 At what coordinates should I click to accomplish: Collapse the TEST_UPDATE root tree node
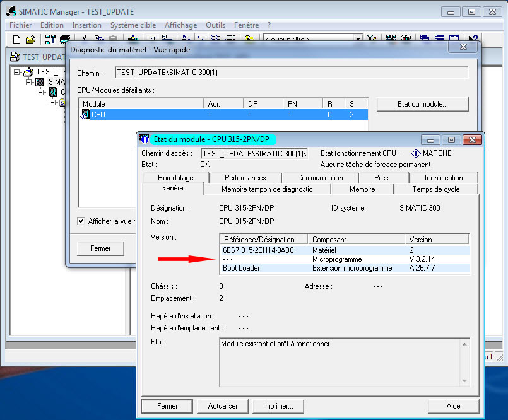(x=16, y=72)
